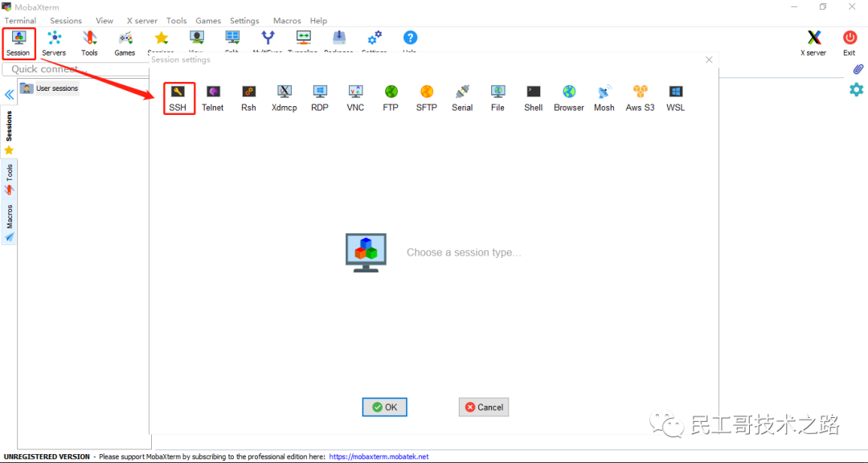Image resolution: width=868 pixels, height=463 pixels.
Task: Choose the FTP session type
Action: [x=391, y=98]
